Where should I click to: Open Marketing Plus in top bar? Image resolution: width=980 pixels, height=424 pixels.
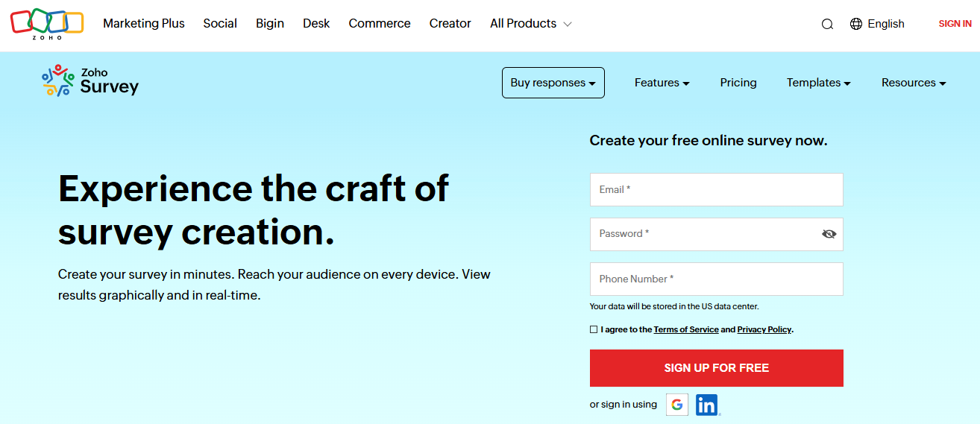[x=144, y=24]
